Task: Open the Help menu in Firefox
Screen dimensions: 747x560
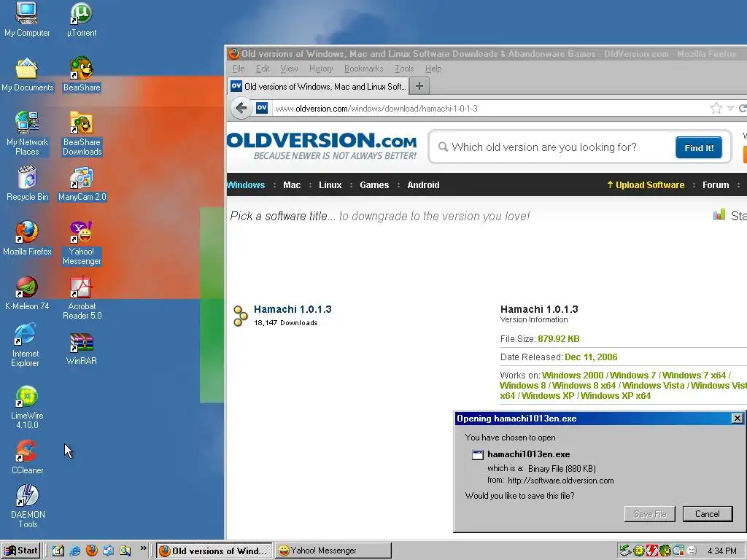Action: tap(433, 69)
